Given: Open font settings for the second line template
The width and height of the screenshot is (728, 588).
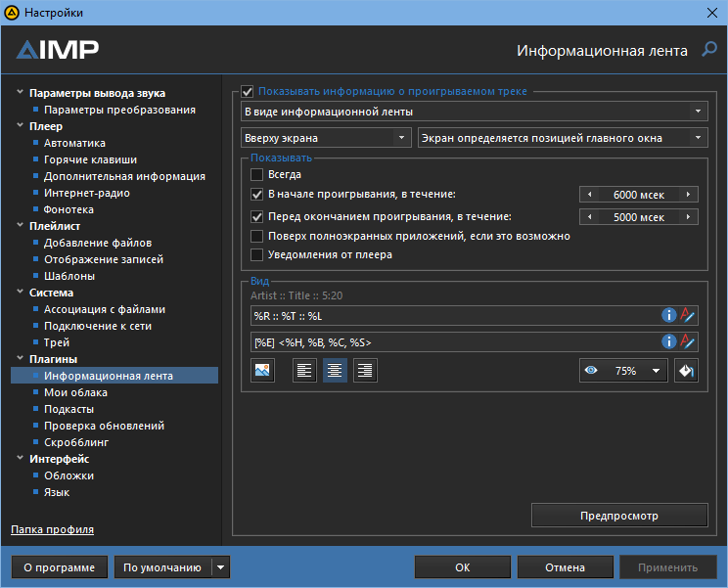Looking at the screenshot, I should [x=687, y=341].
